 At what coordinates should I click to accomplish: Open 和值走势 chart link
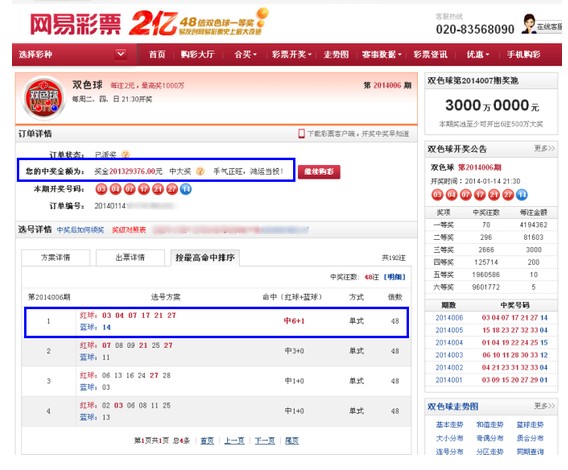490,425
